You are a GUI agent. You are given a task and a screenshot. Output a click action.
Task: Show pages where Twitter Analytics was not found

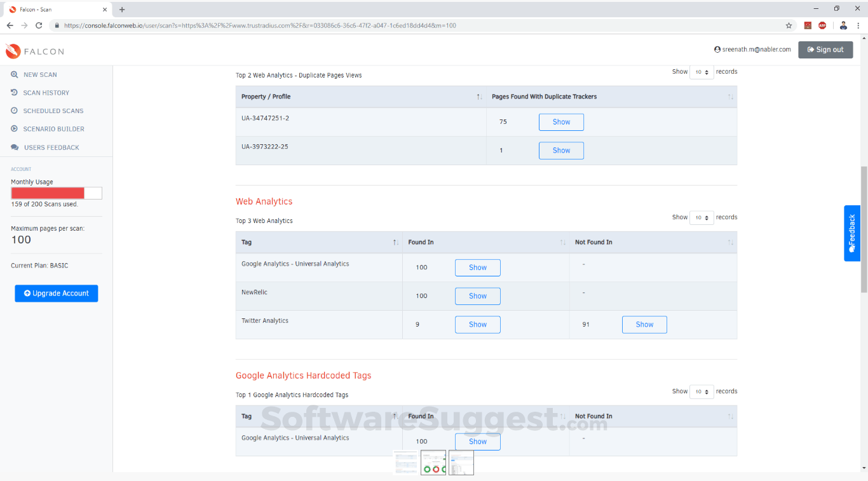[x=644, y=324]
